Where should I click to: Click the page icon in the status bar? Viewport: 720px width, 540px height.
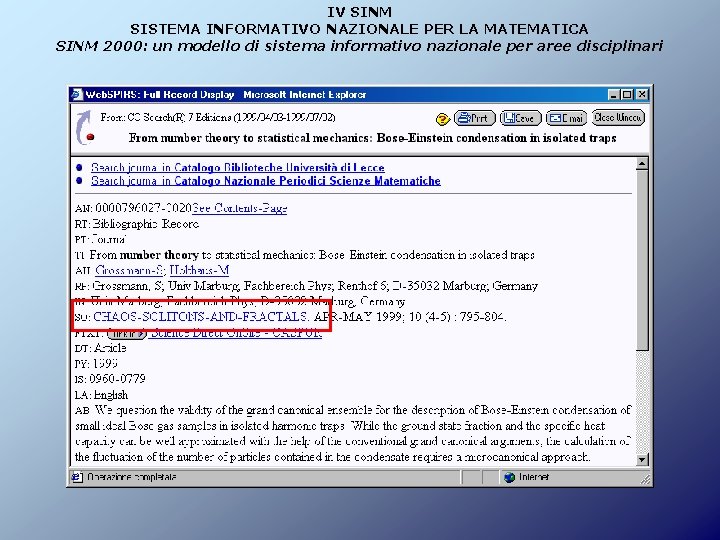[76, 478]
